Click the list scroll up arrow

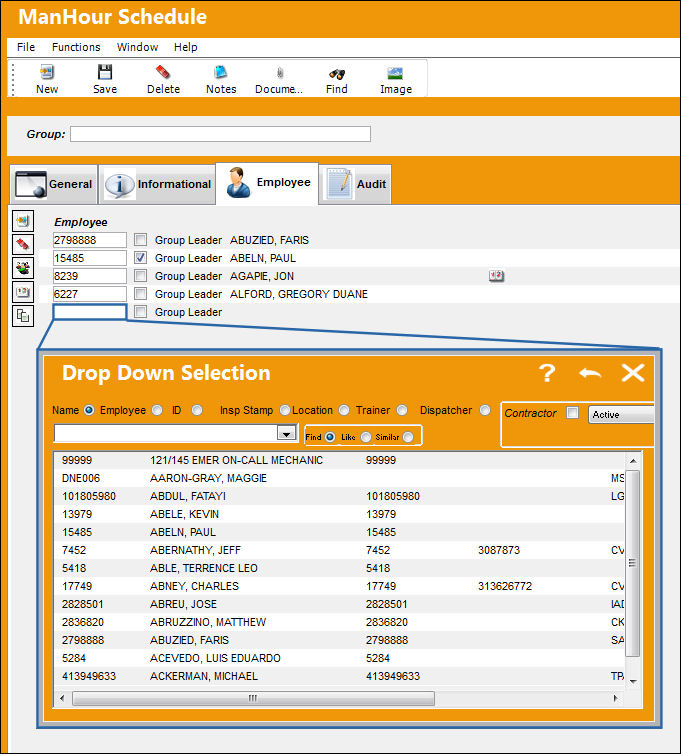[x=633, y=461]
